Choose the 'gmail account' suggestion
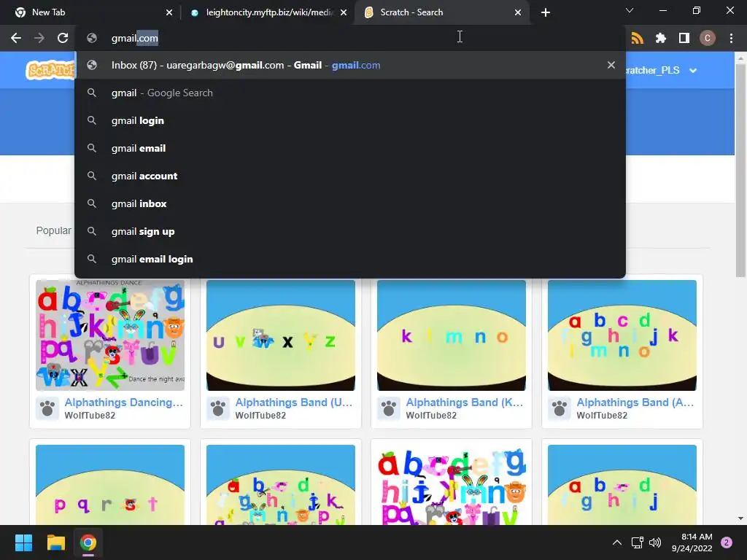 tap(350, 176)
